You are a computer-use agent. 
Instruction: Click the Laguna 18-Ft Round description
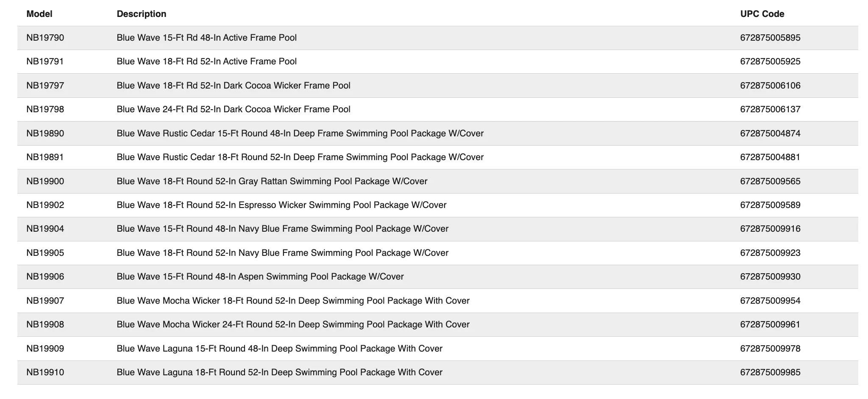(x=279, y=372)
